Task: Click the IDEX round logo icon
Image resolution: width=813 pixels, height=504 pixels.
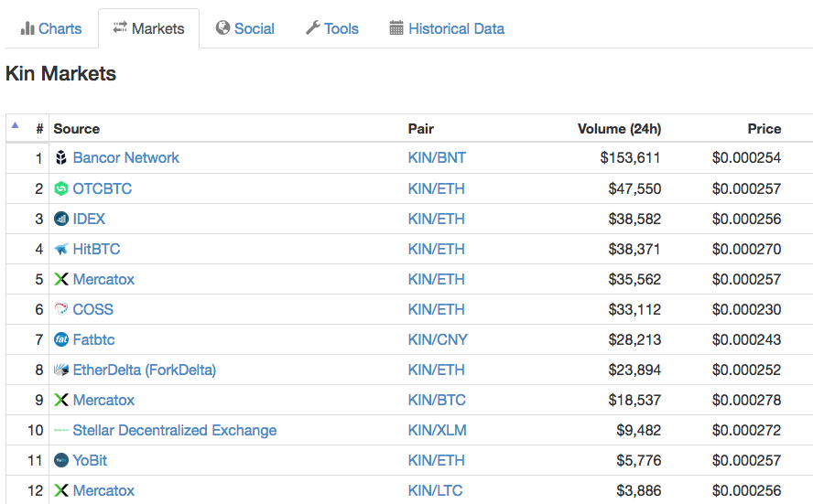Action: (61, 219)
